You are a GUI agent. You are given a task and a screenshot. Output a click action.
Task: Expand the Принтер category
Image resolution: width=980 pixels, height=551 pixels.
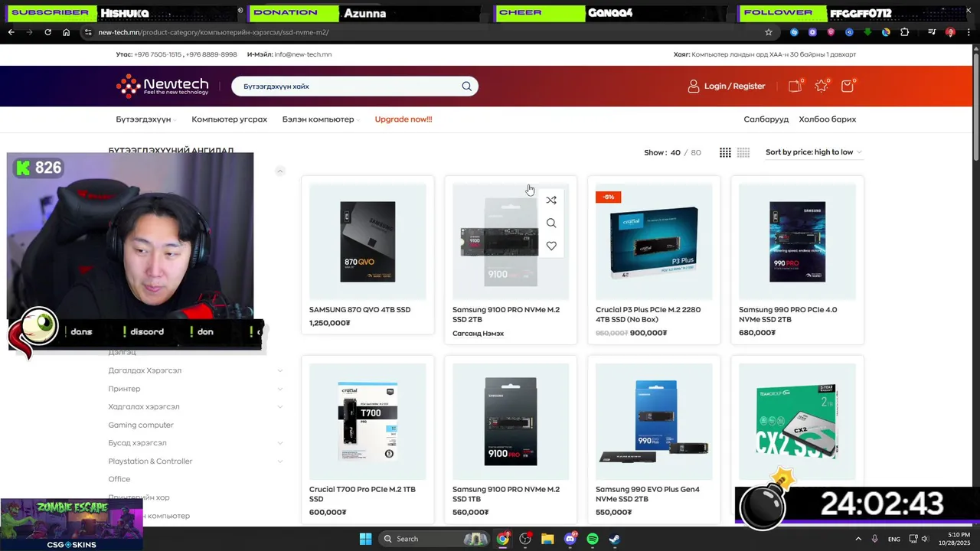tap(279, 389)
